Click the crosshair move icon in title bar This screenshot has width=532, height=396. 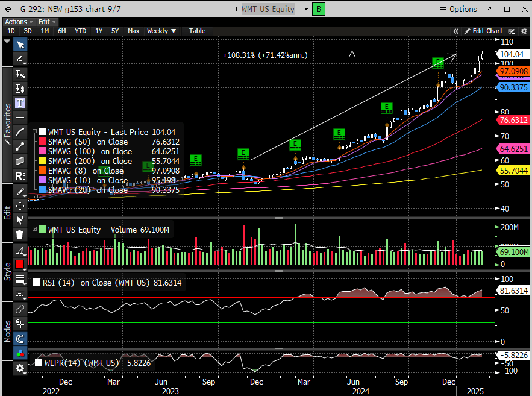point(8,9)
